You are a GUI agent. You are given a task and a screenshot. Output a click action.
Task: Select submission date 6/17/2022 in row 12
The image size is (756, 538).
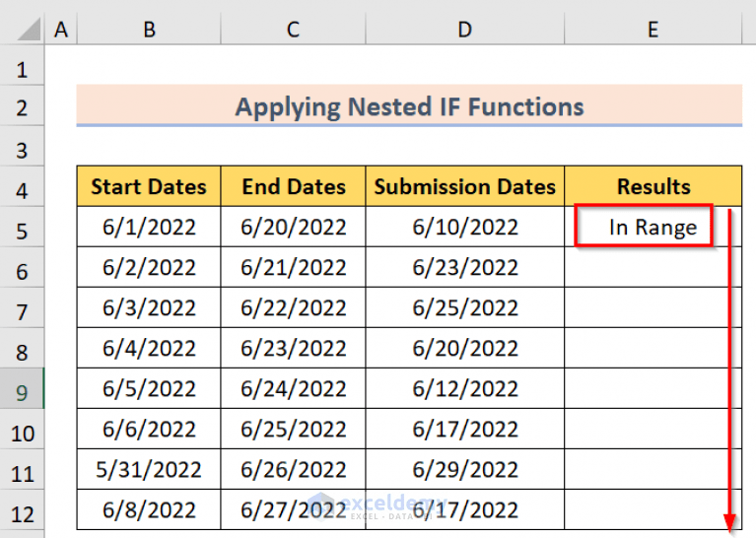(x=465, y=510)
